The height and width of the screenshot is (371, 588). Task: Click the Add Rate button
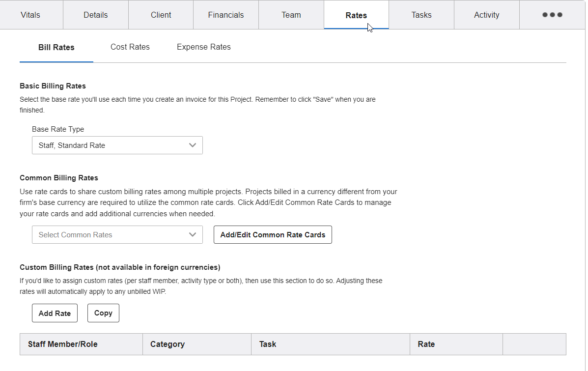point(55,313)
